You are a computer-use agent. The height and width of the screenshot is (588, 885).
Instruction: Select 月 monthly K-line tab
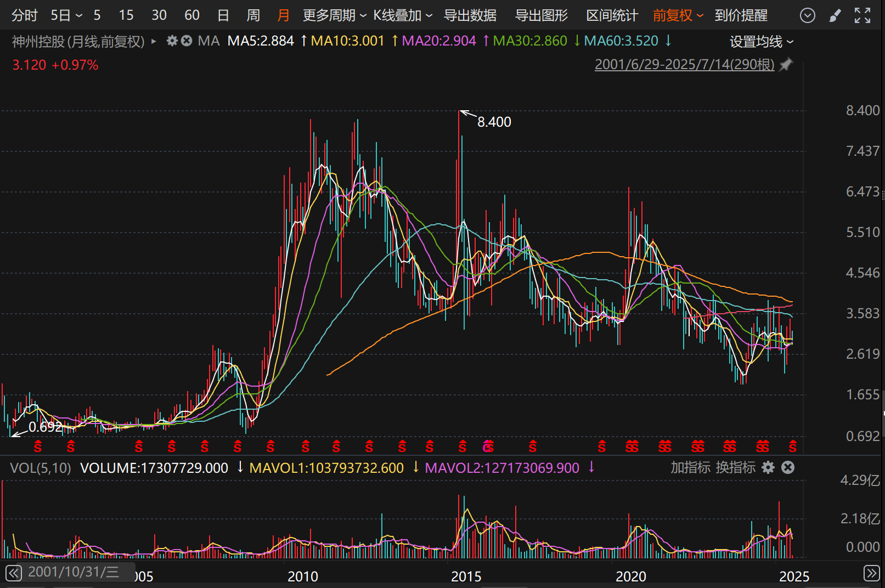click(283, 15)
